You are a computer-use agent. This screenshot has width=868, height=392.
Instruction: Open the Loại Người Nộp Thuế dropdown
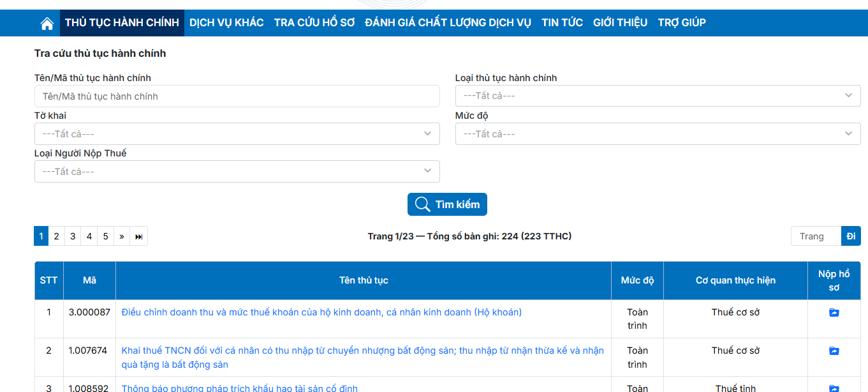237,172
